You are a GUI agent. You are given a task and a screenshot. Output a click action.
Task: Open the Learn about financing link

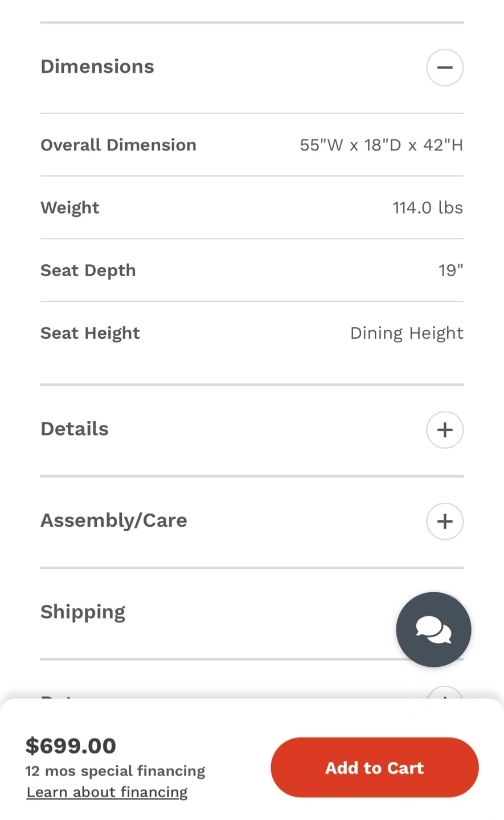point(107,792)
